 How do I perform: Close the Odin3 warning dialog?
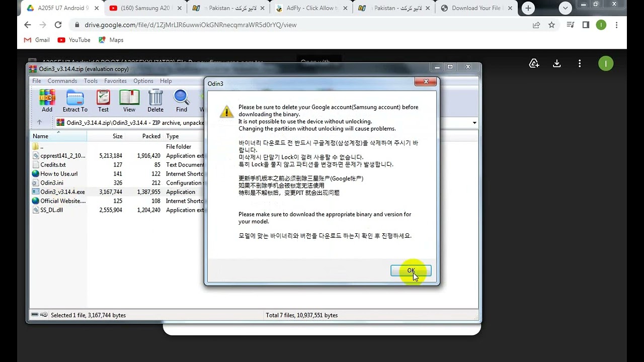(x=426, y=82)
